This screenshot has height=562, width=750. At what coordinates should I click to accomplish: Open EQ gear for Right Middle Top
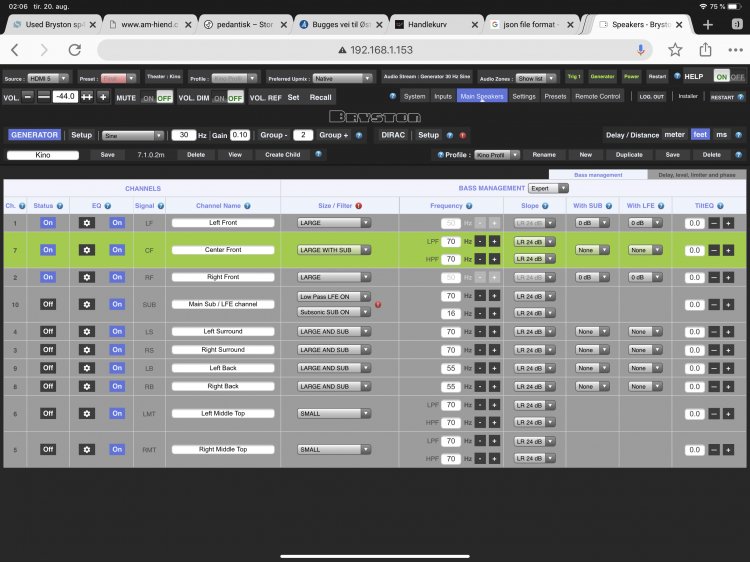click(x=87, y=449)
